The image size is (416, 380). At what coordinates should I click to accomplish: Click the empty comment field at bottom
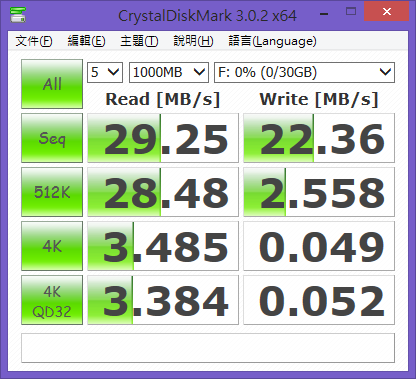[x=208, y=348]
